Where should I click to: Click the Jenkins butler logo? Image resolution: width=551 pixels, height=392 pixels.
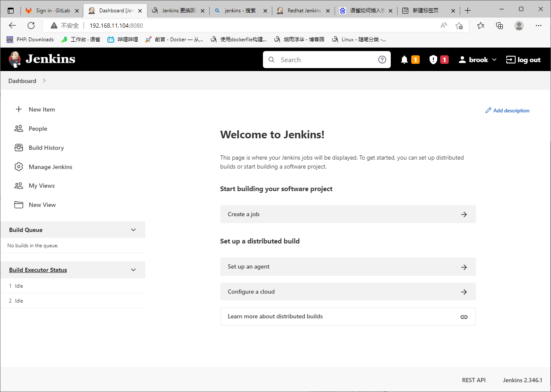pyautogui.click(x=15, y=59)
